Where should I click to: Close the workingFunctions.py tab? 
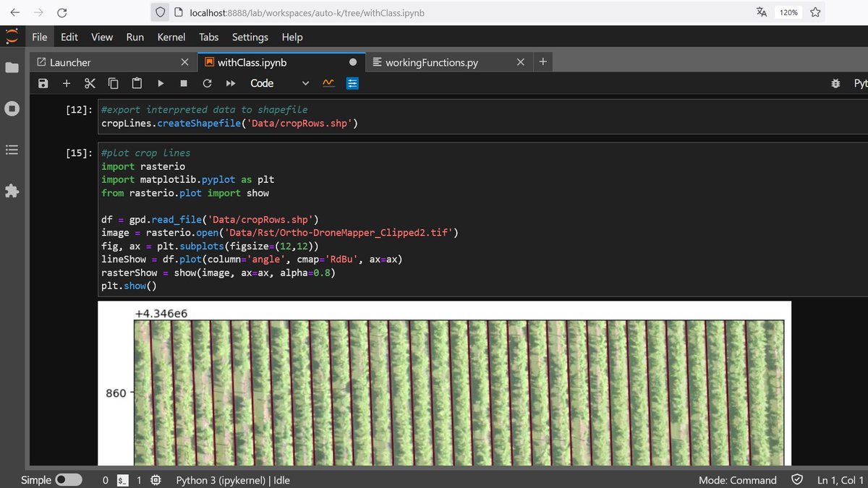(521, 62)
